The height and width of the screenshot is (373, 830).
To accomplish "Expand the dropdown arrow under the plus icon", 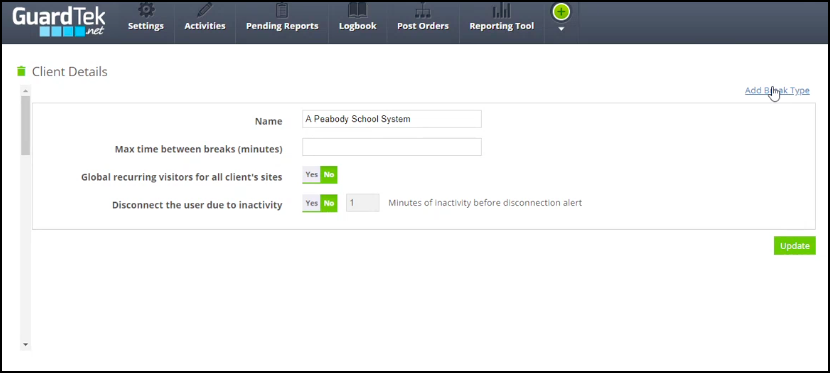I will click(x=561, y=29).
